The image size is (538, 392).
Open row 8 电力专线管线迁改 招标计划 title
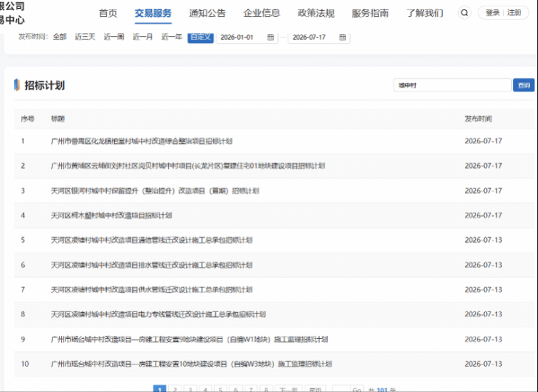pos(158,314)
